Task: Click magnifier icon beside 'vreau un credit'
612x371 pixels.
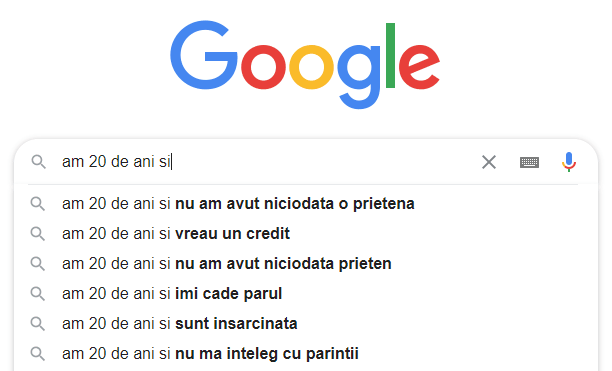Action: 38,234
